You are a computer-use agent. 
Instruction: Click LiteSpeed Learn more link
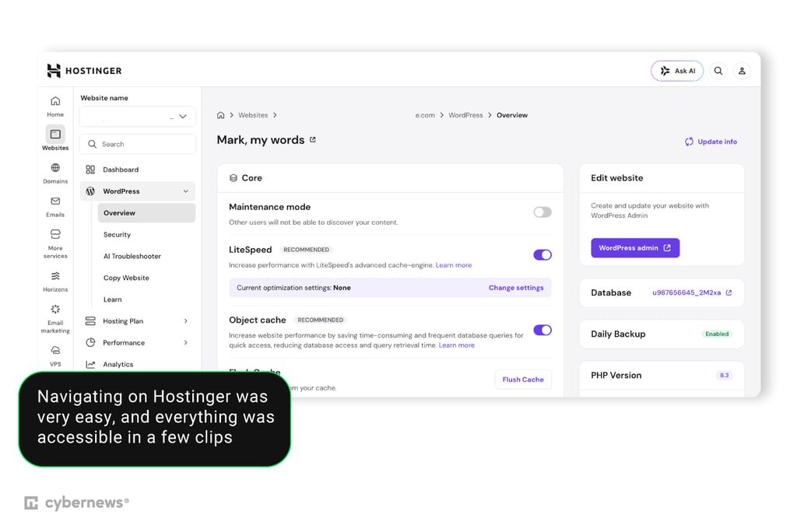point(454,265)
